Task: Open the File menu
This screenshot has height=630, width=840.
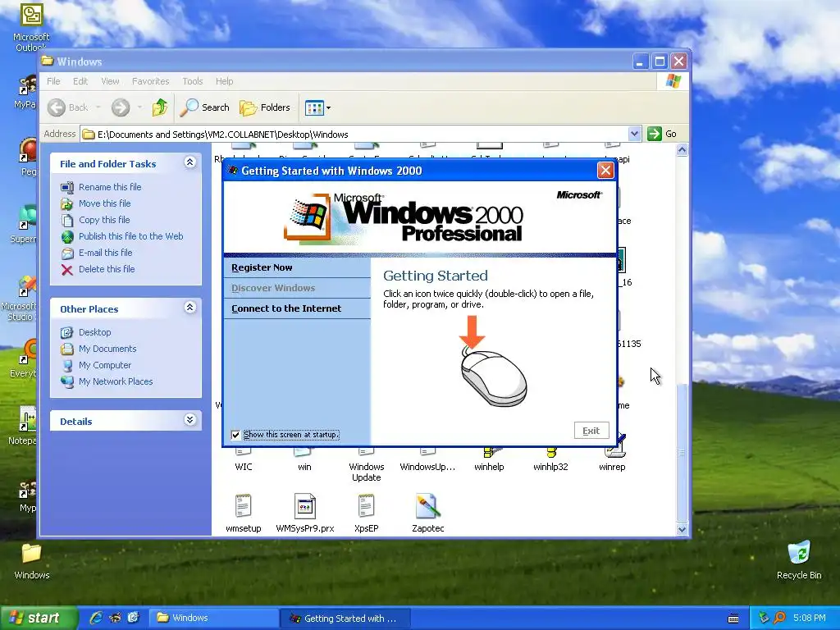Action: pos(53,81)
